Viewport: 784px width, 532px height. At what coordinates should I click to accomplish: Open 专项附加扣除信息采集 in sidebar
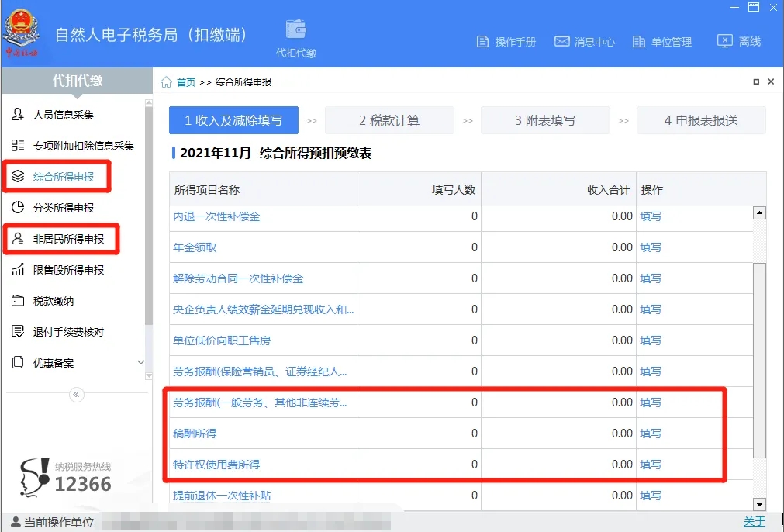pos(84,146)
